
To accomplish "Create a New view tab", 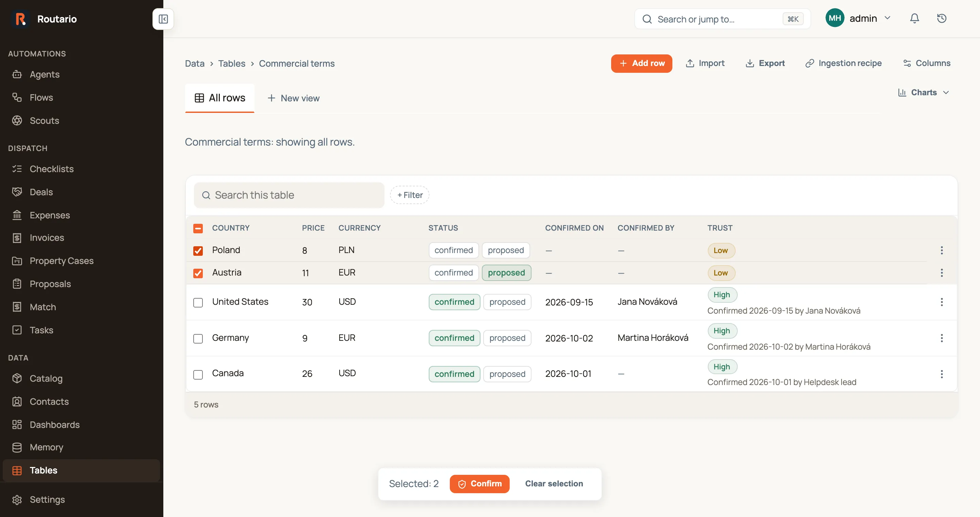I will pyautogui.click(x=293, y=98).
